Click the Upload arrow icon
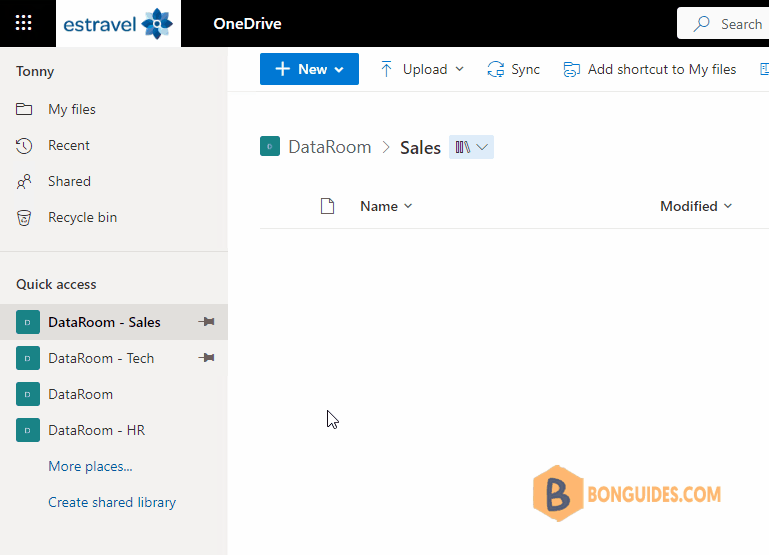Viewport: 769px width, 555px height. pyautogui.click(x=386, y=69)
